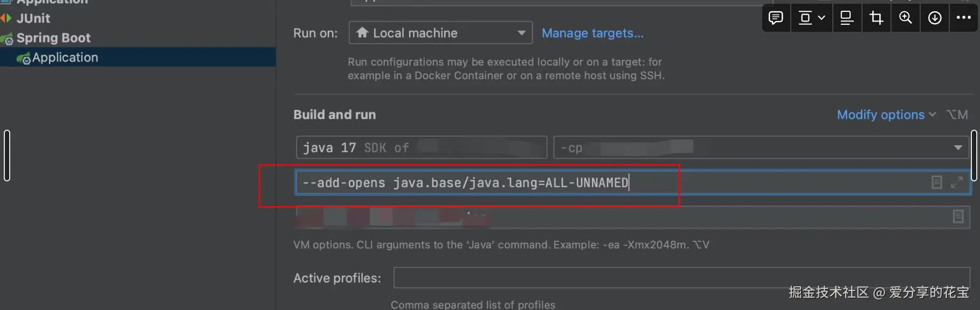Click the comment bubble icon in overlay toolbar

tap(776, 18)
